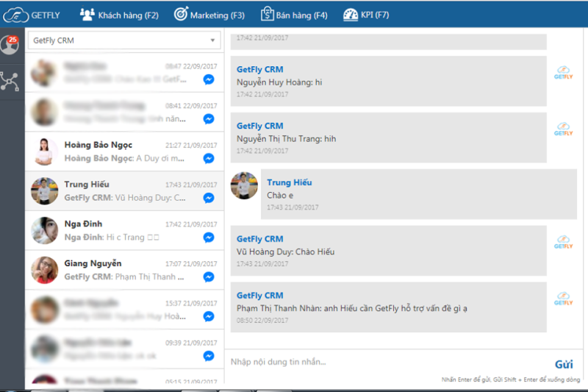Click GetFly CRM name on 'Phạm Thị Thanh Nhàn' message
This screenshot has height=392, width=588.
260,296
